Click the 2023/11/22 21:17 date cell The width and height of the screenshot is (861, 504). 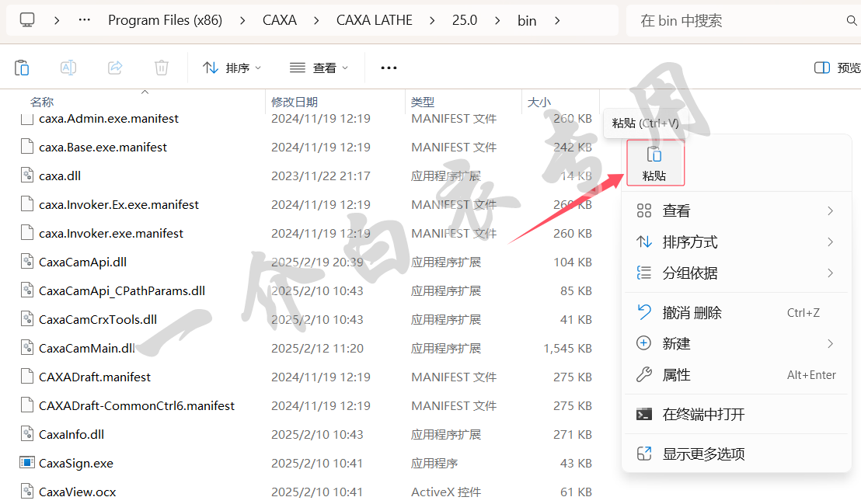tap(321, 176)
